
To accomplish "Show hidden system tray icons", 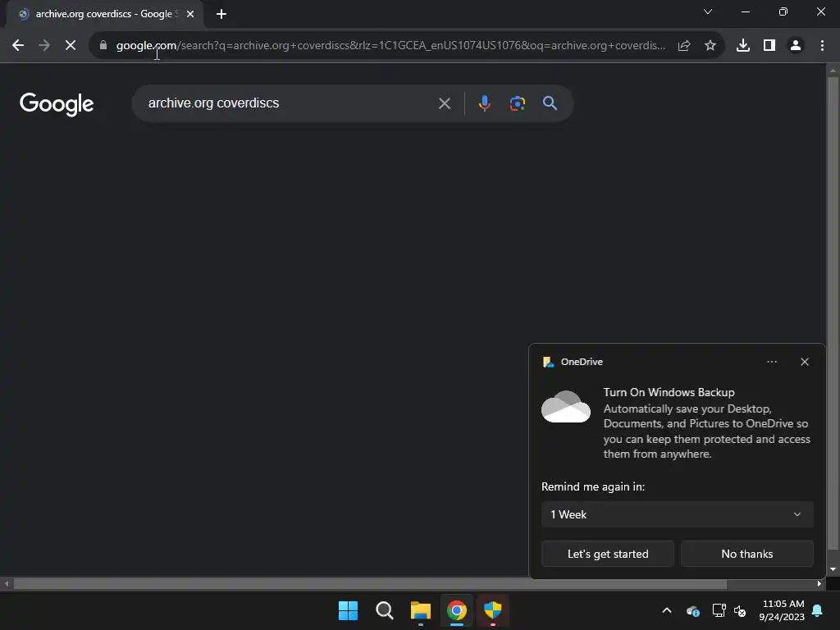I will [x=667, y=610].
